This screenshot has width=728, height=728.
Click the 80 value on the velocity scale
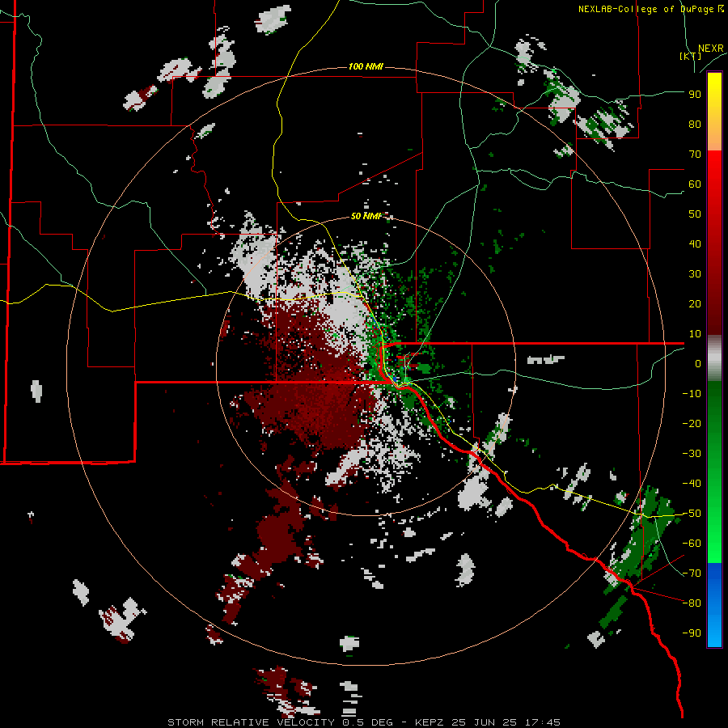(x=695, y=125)
